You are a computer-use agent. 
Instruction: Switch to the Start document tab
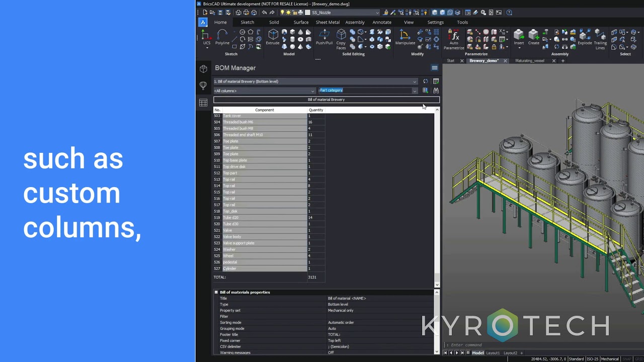coord(450,61)
